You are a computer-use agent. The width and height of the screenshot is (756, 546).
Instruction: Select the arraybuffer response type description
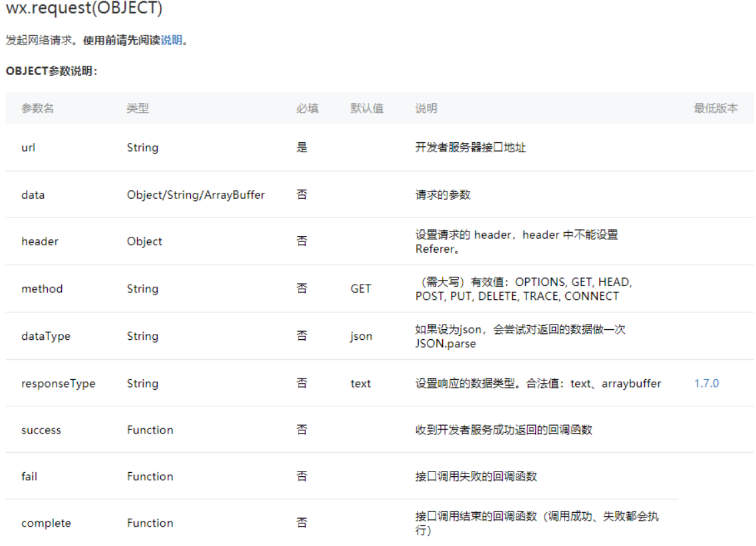[x=538, y=384]
